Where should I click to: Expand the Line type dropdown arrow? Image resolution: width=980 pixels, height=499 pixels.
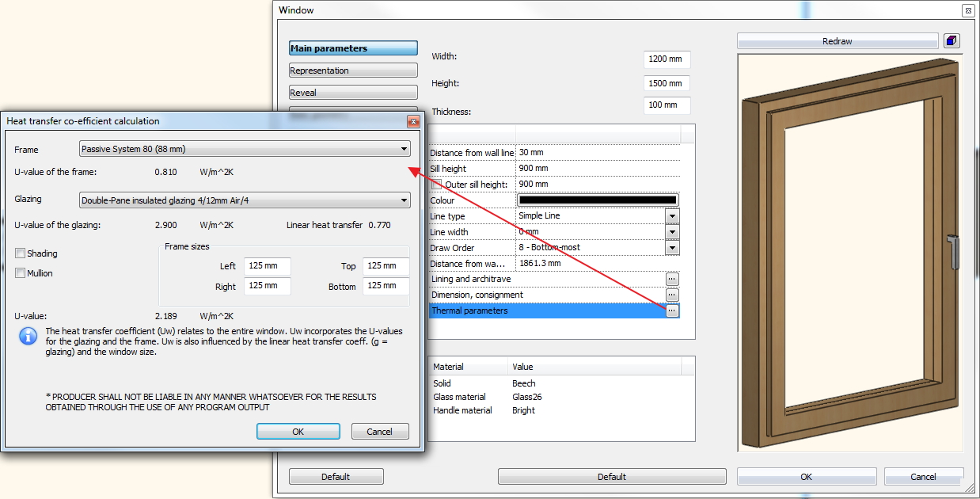[x=672, y=215]
